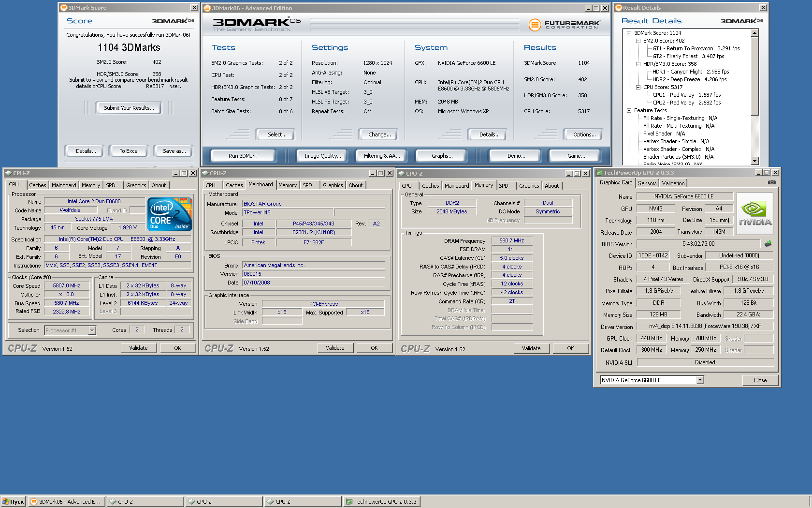
Task: Select Pixel Shader N/A row
Action: (x=664, y=134)
